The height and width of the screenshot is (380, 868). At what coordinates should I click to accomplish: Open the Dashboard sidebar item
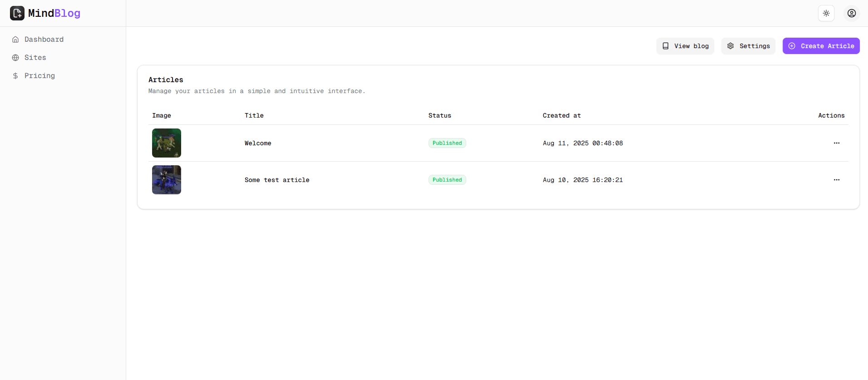(44, 39)
